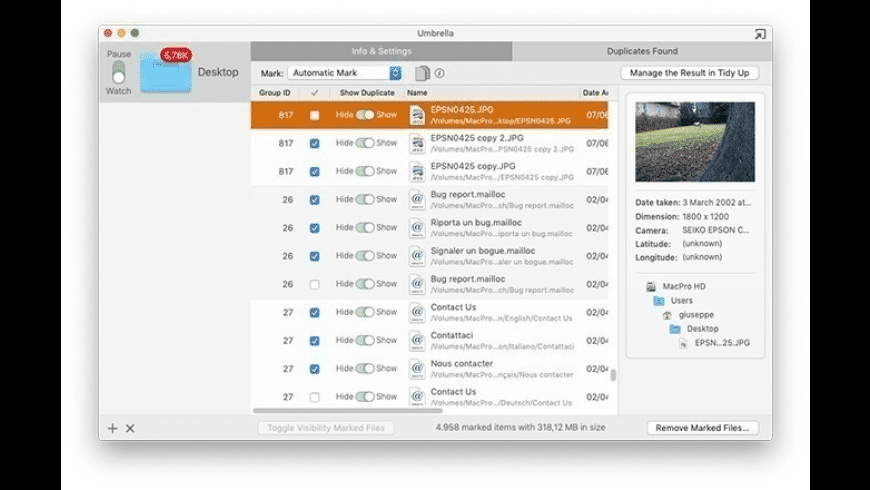Click the fullscreen arrow icon in title bar
Image resolution: width=870 pixels, height=490 pixels.
760,34
